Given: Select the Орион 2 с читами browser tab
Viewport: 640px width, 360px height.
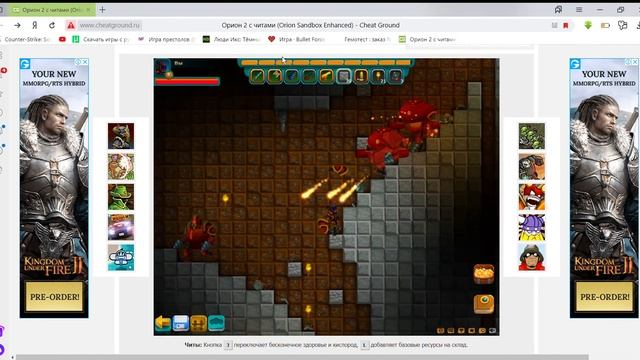Looking at the screenshot, I should (52, 9).
